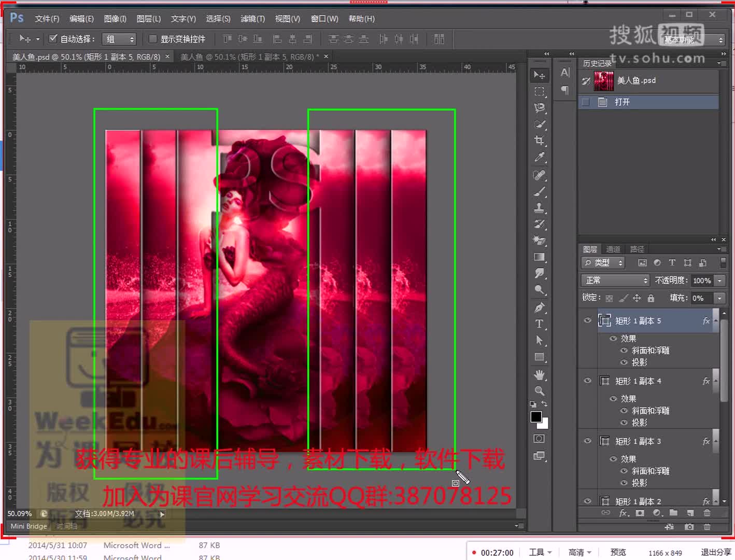Open the 工具 menu in recorder bar
This screenshot has width=735, height=560.
click(x=540, y=552)
